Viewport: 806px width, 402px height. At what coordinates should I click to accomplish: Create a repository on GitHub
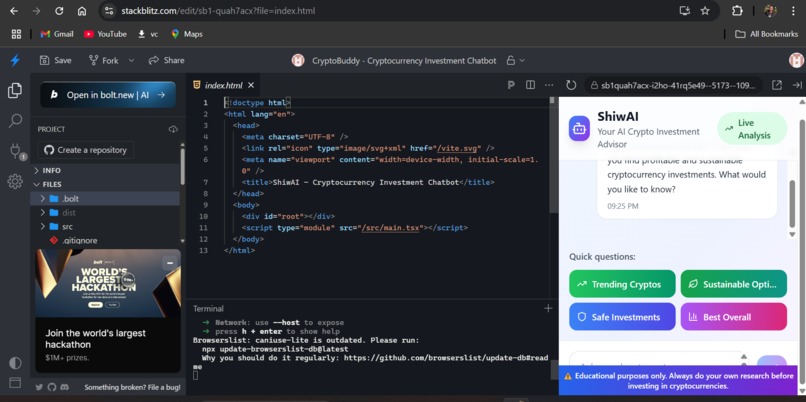coord(85,150)
